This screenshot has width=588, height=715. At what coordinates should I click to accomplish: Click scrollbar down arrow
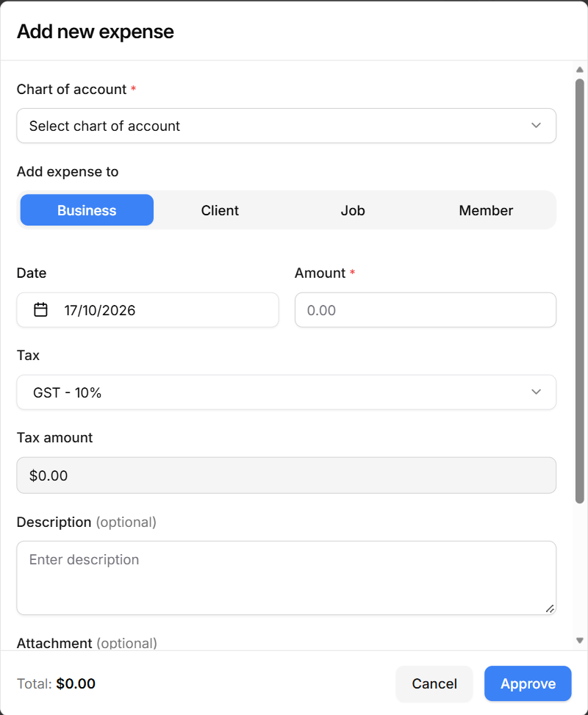pos(580,640)
